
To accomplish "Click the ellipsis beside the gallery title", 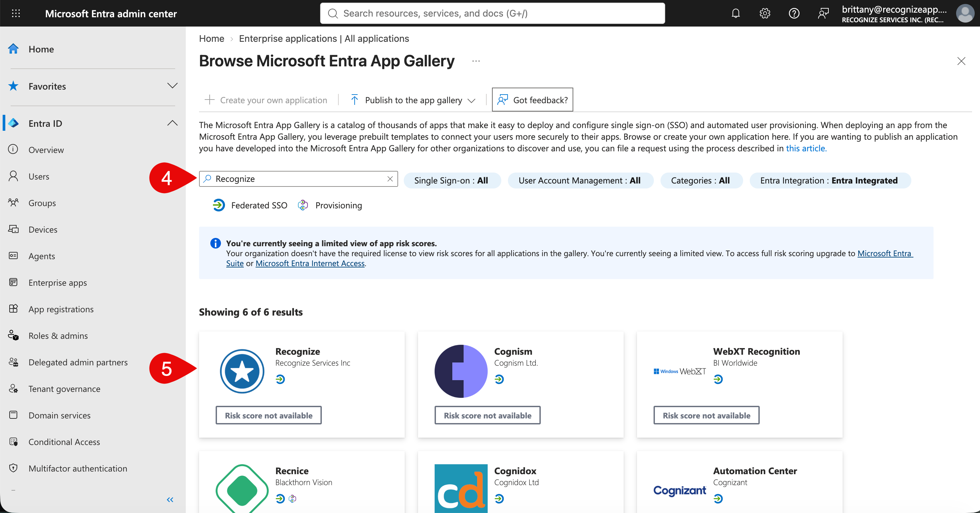I will (x=476, y=61).
